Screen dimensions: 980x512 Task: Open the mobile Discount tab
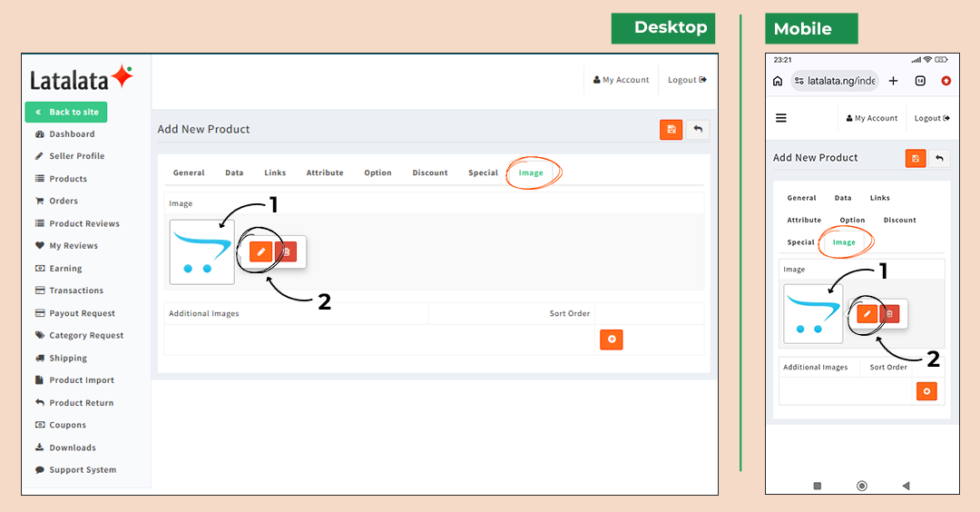[899, 220]
